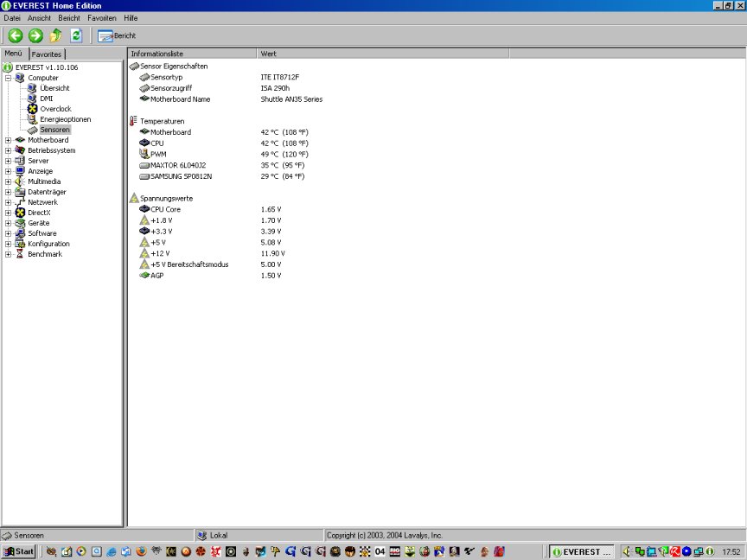Click the Refresh toolbar icon

click(x=76, y=35)
